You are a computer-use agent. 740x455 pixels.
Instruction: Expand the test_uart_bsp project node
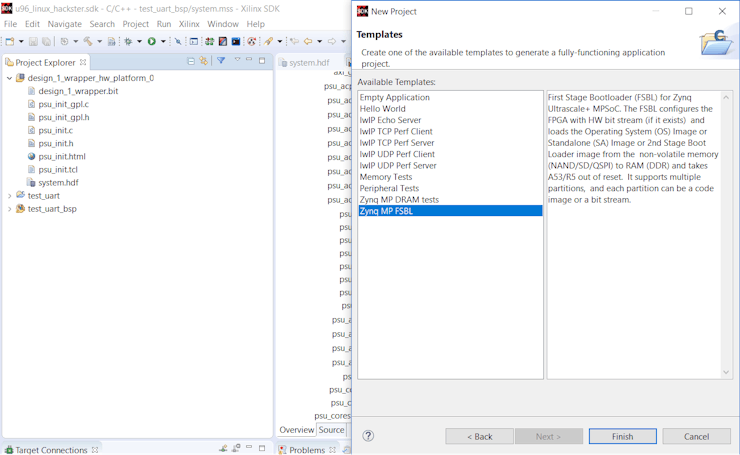(x=9, y=209)
